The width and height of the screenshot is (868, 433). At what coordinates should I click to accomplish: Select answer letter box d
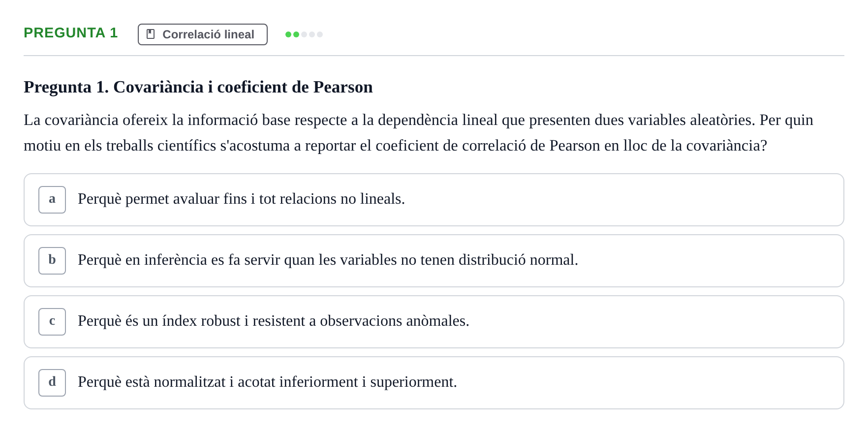click(x=52, y=383)
